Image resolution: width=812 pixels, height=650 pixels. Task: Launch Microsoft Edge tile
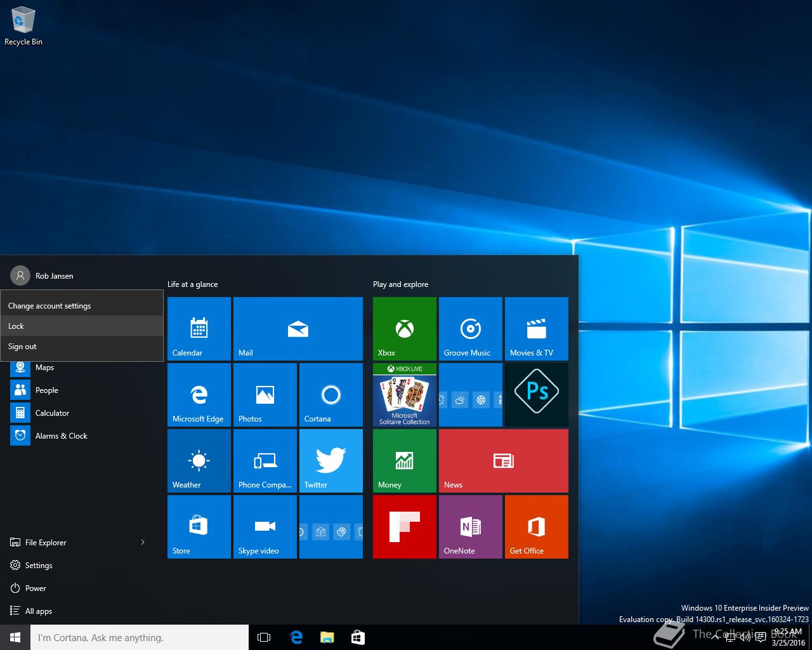click(x=199, y=395)
